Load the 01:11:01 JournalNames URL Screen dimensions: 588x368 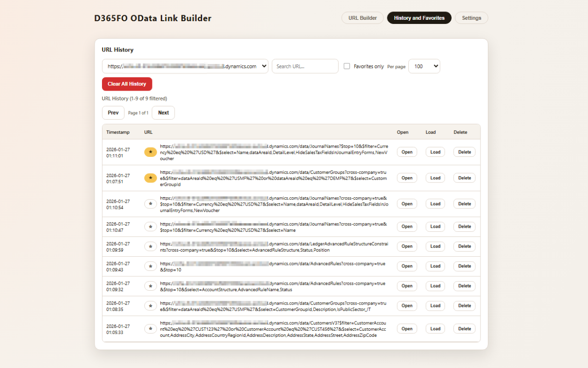pyautogui.click(x=435, y=152)
